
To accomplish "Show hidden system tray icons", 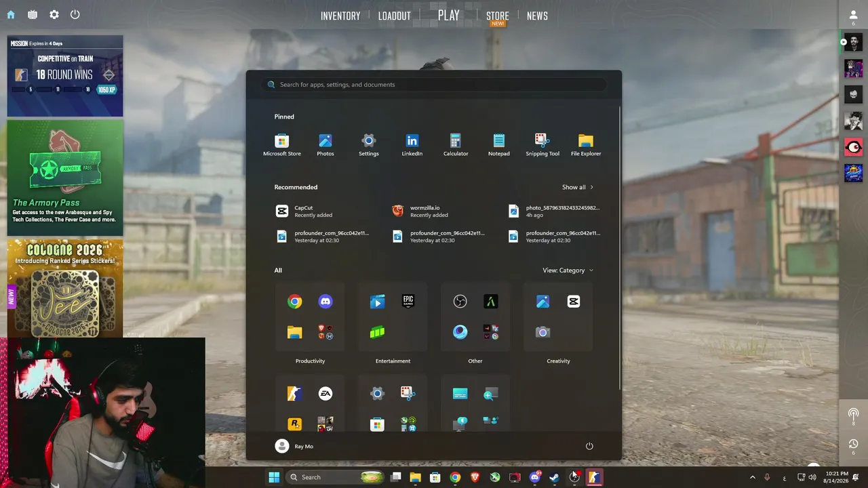I will tap(752, 477).
